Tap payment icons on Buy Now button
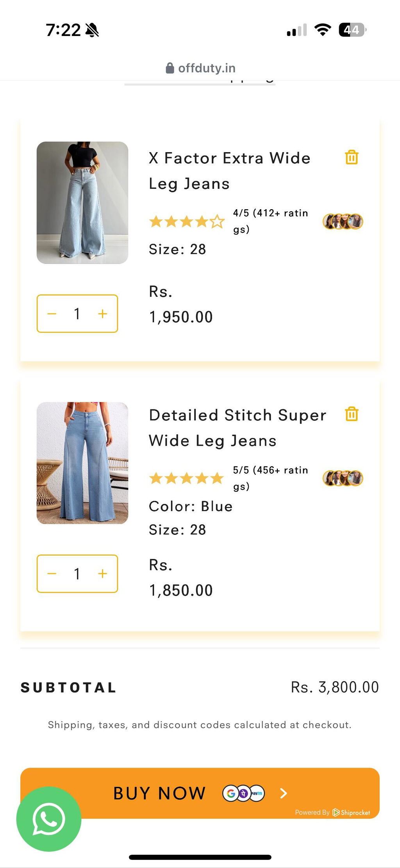400x868 pixels. 244,793
